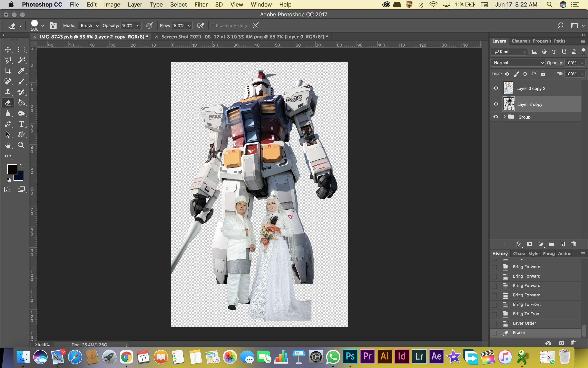Open Photoshop from the Dock

(x=350, y=357)
